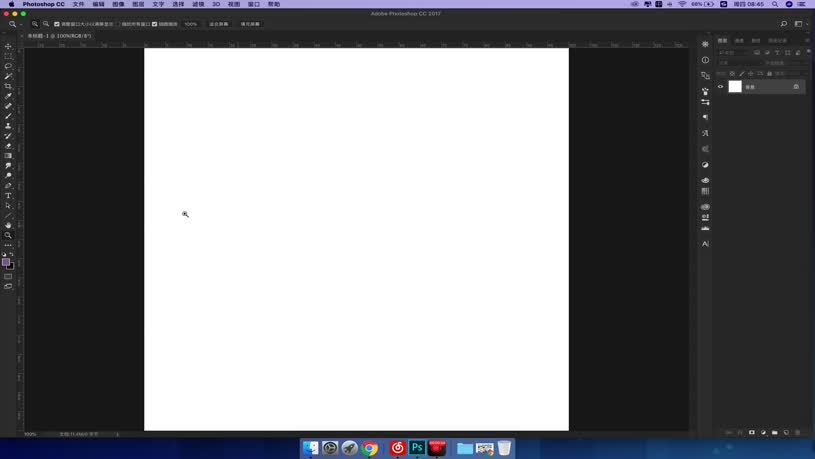Open the 文件 menu

[78, 4]
